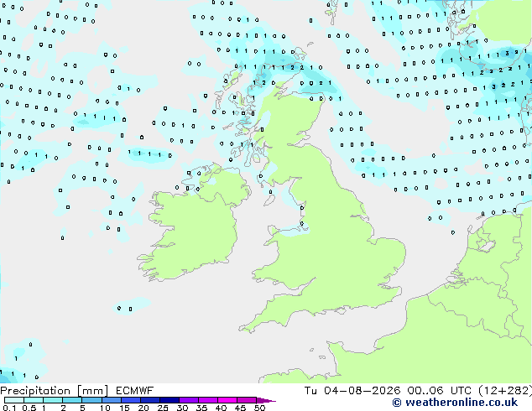Click the '0.1' legend scale label
The width and height of the screenshot is (532, 411).
pos(9,408)
